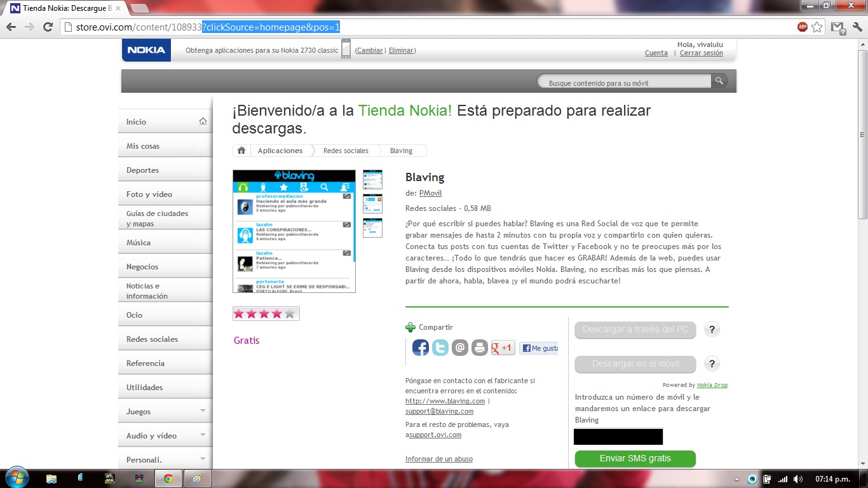Click the green plus Compartir icon
Viewport: 868px width, 488px height.
click(410, 327)
